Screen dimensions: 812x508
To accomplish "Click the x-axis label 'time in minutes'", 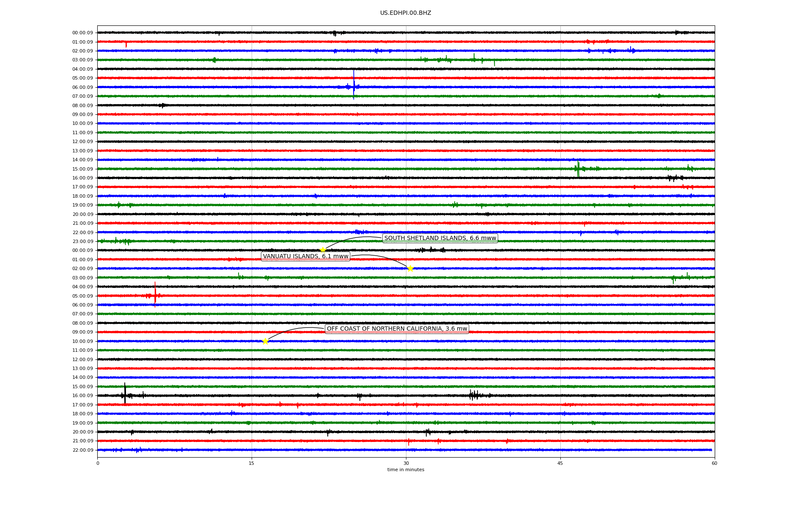I will coord(405,469).
